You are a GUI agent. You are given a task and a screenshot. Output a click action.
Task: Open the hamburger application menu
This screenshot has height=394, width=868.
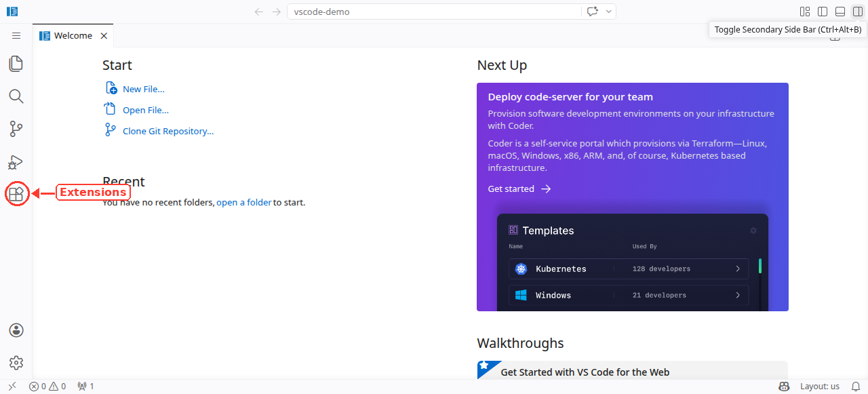pyautogui.click(x=16, y=35)
